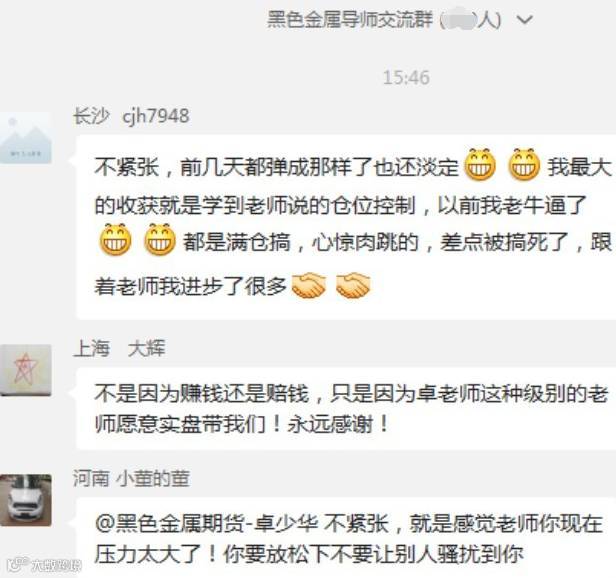Click the second grinning emoji before 我最大

tap(524, 165)
